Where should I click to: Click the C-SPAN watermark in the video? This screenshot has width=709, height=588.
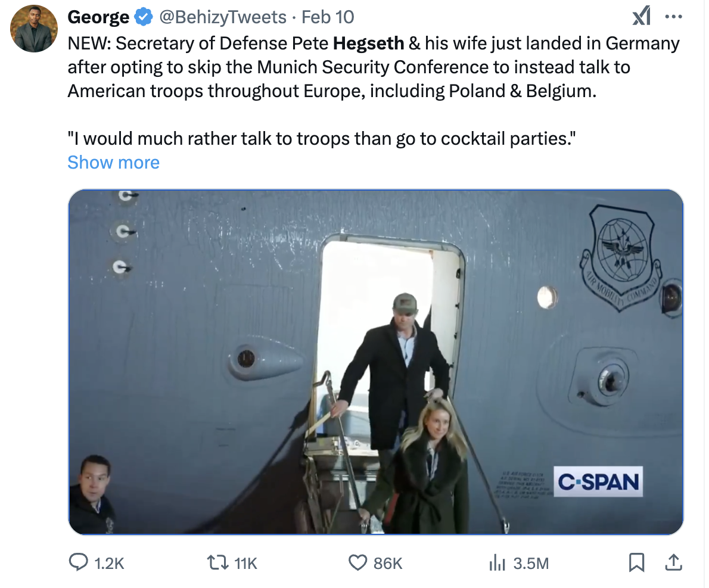599,481
